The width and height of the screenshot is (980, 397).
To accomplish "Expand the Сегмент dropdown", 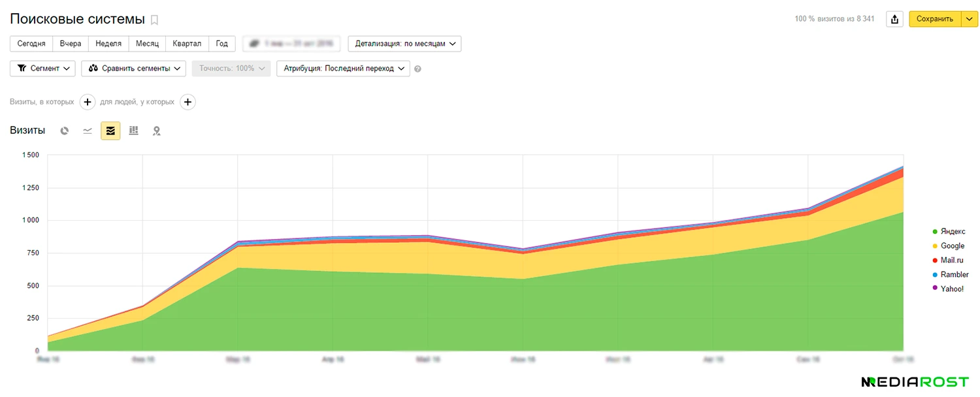I will coord(43,69).
